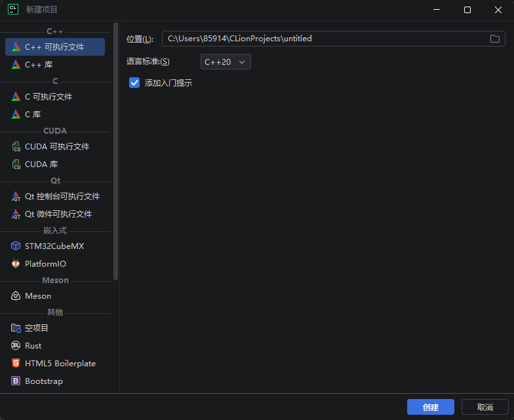This screenshot has width=514, height=420.
Task: Click the C 可执行文件 triangle icon
Action: click(16, 97)
